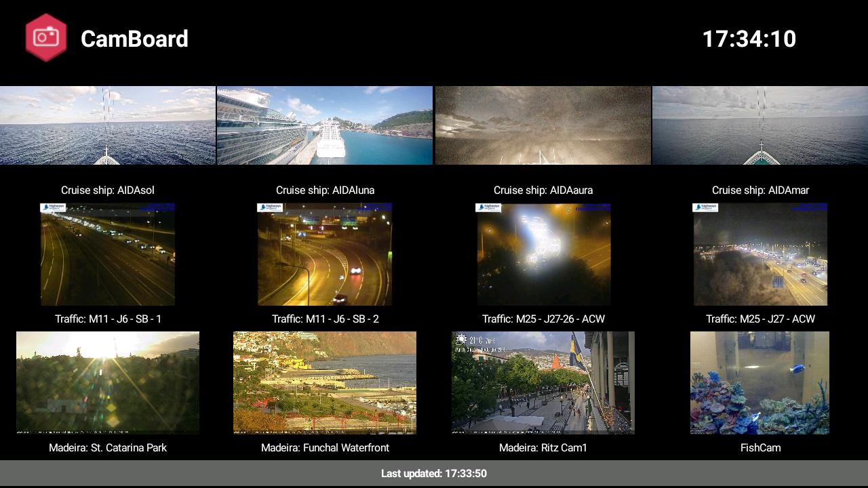Click the Last updated status bar
The image size is (868, 488).
[x=434, y=473]
